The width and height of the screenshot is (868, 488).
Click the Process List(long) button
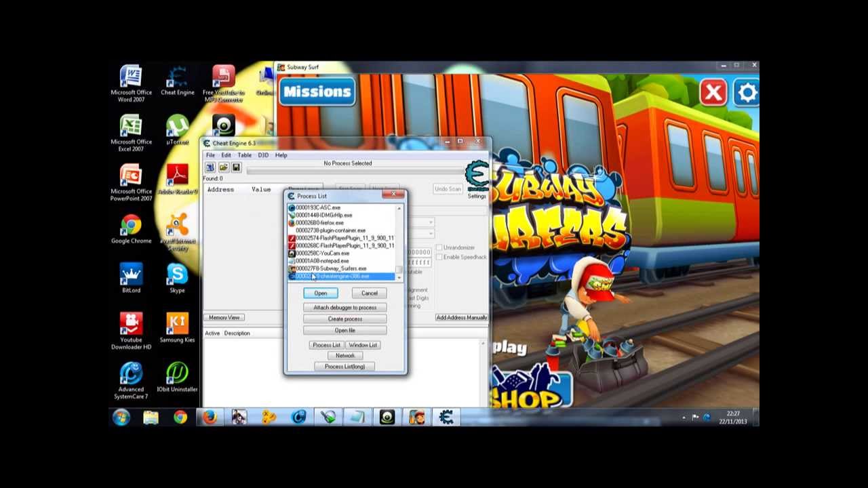pyautogui.click(x=344, y=367)
